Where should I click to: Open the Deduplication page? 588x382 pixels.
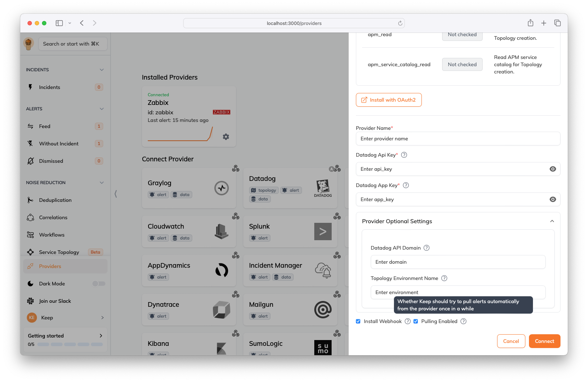(65, 200)
